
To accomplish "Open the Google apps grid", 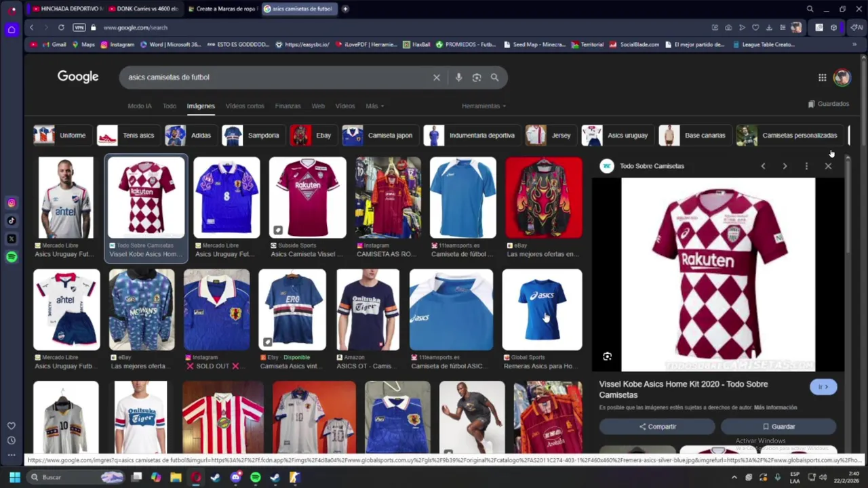I will point(822,77).
